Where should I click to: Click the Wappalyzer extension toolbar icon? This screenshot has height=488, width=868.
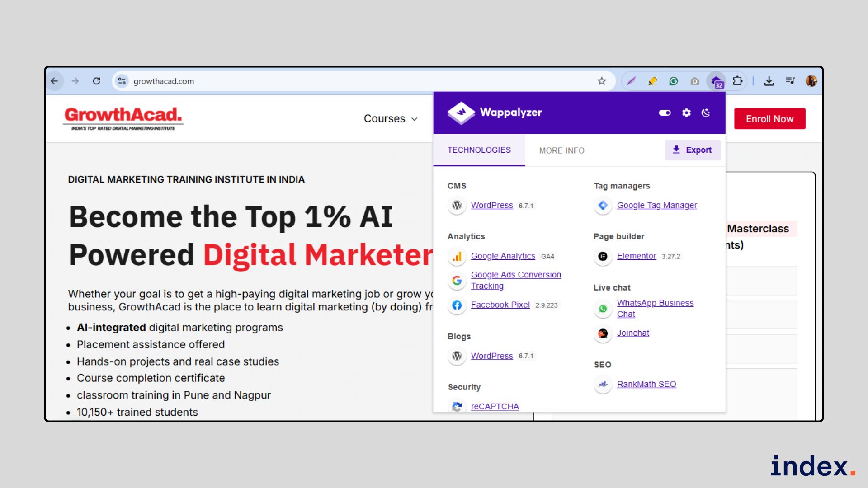click(x=716, y=81)
